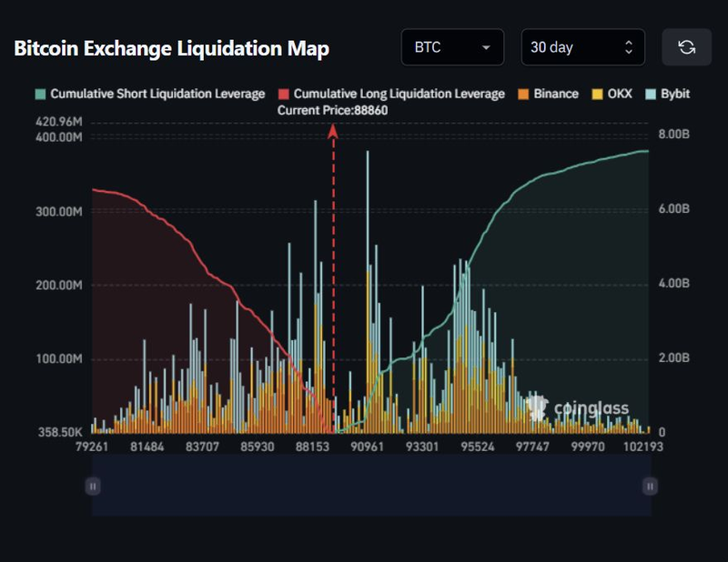The width and height of the screenshot is (728, 562).
Task: Toggle the Binance series label
Action: (x=555, y=94)
